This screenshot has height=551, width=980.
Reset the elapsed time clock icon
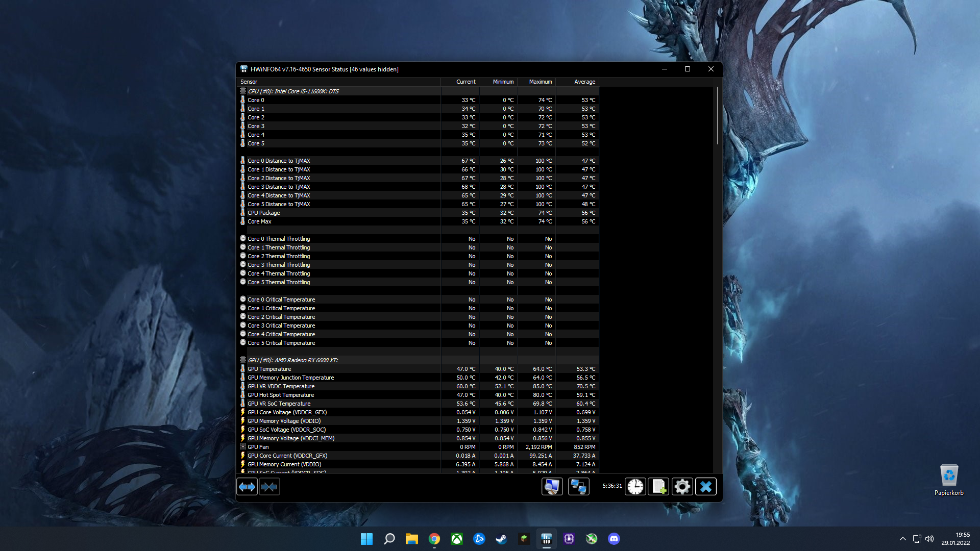pyautogui.click(x=635, y=487)
